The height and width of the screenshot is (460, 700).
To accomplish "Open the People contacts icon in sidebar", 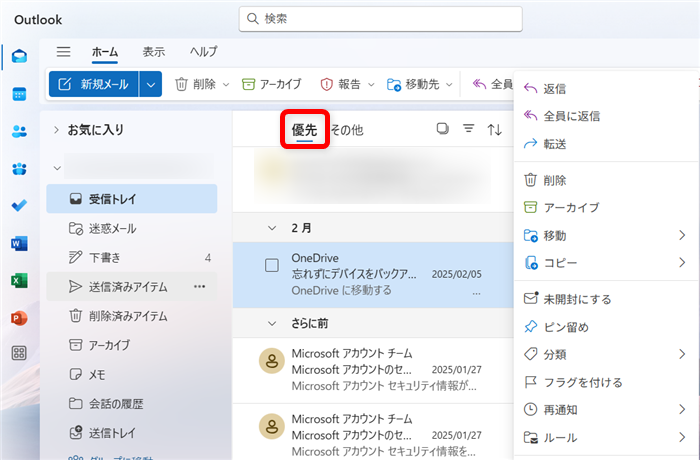I will (x=19, y=131).
